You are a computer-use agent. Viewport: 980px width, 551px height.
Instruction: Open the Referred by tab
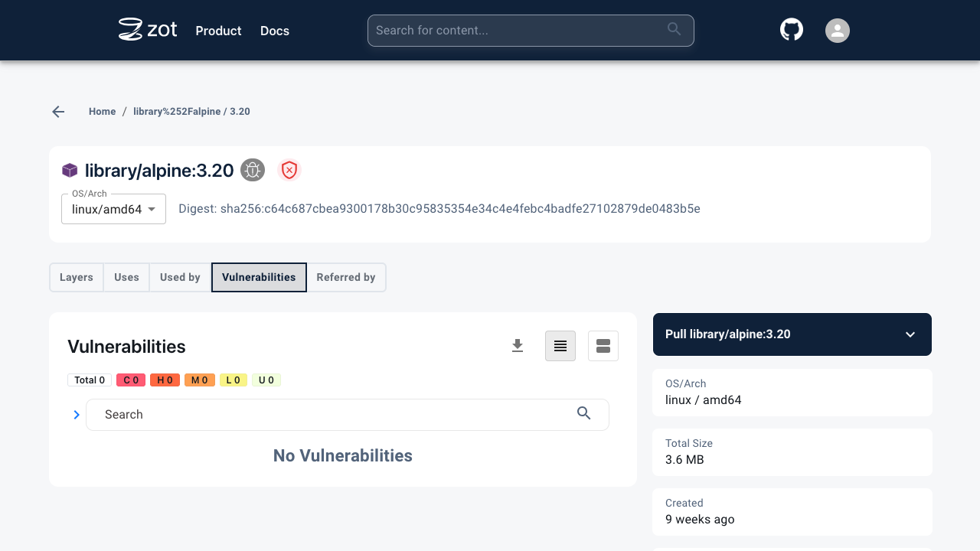346,277
